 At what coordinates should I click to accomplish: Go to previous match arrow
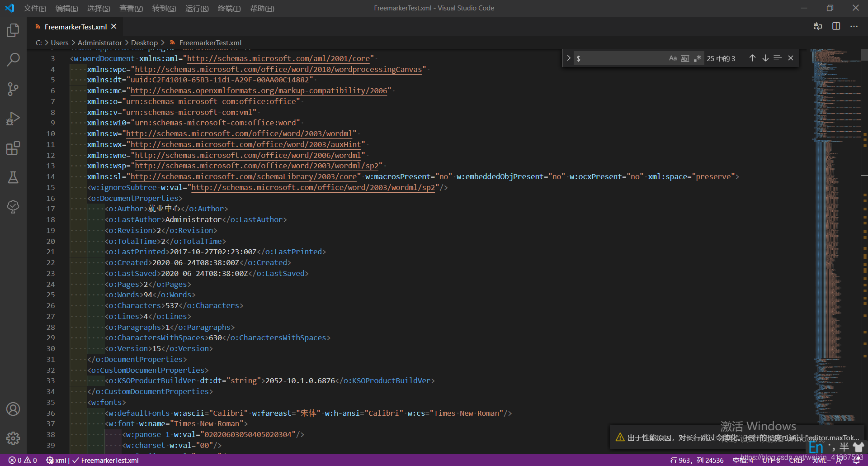pyautogui.click(x=752, y=58)
